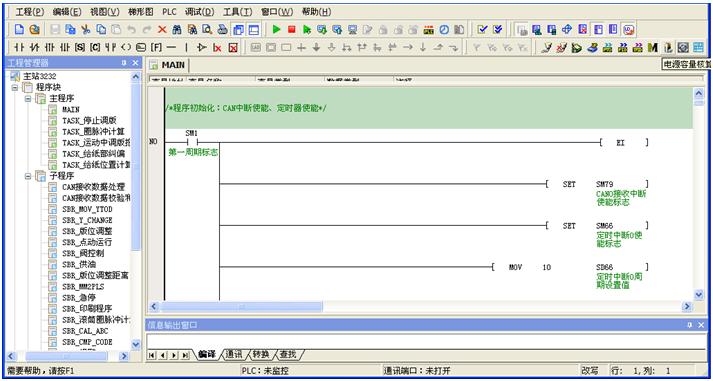Select TASK_停止调版 in the tree
The width and height of the screenshot is (713, 381).
[89, 120]
